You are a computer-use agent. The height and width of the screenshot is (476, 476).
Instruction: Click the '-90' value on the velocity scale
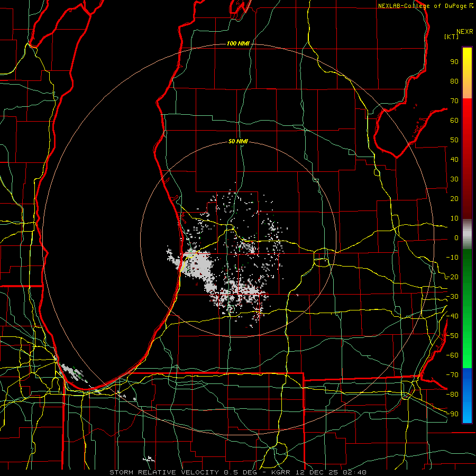pyautogui.click(x=452, y=414)
